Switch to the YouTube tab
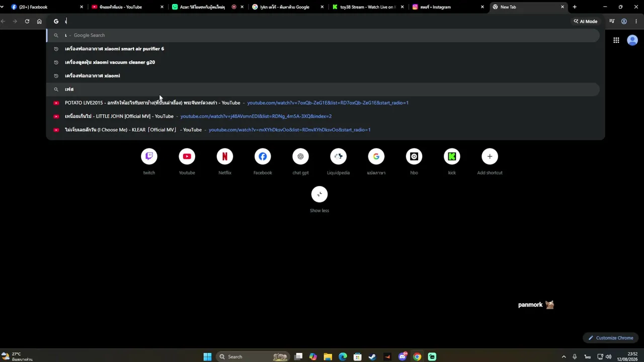 pyautogui.click(x=126, y=7)
